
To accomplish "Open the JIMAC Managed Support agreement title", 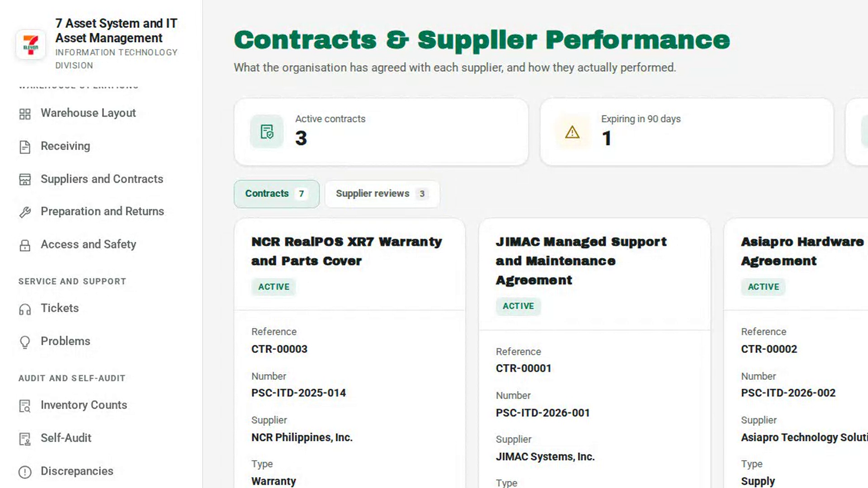I will click(x=581, y=261).
